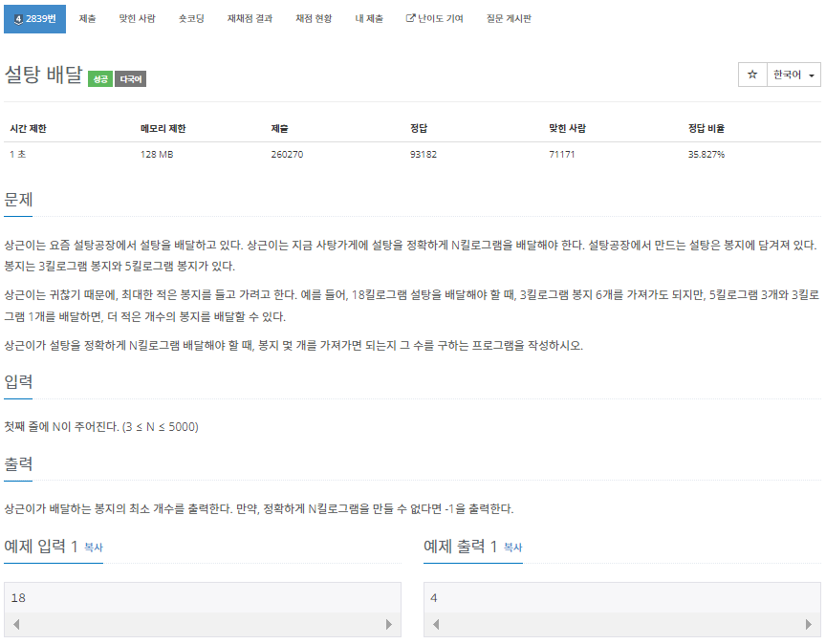This screenshot has height=644, width=826.
Task: Click right scroll arrow of example output box
Action: [809, 625]
